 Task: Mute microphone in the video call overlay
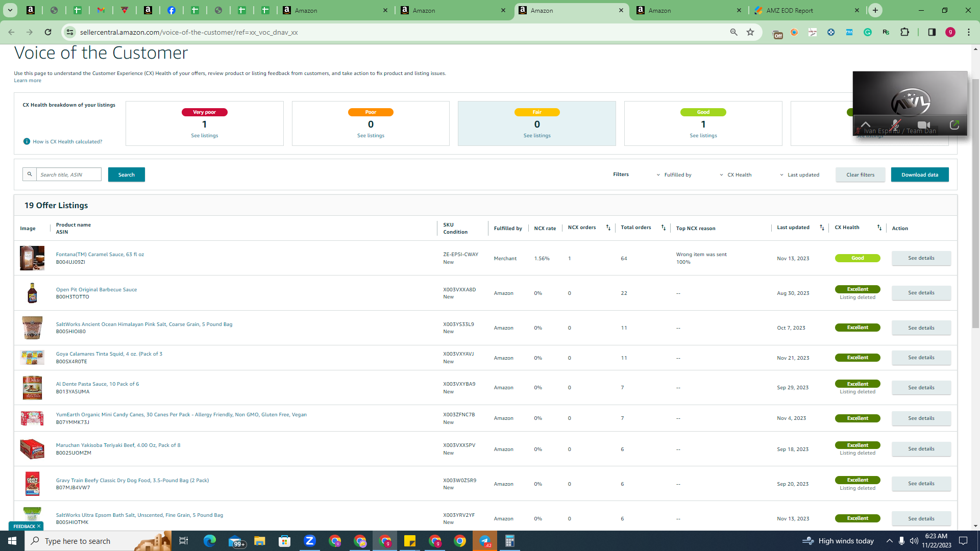point(895,124)
